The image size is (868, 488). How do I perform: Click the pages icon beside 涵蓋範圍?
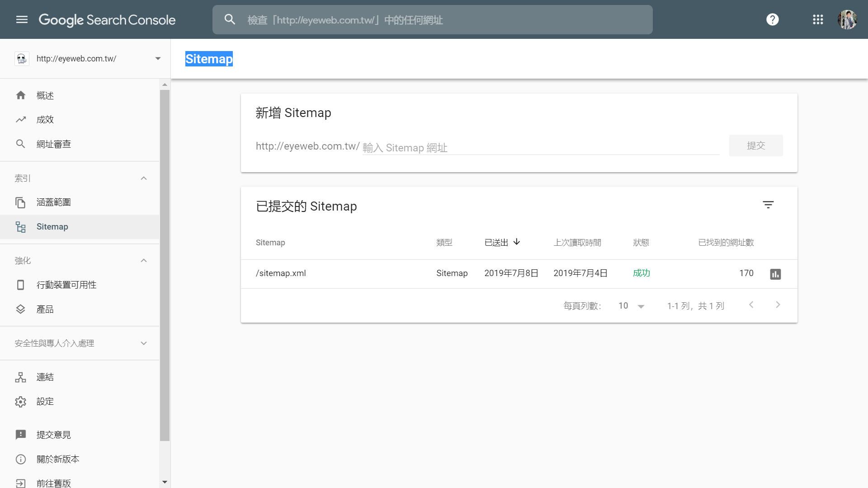[21, 202]
